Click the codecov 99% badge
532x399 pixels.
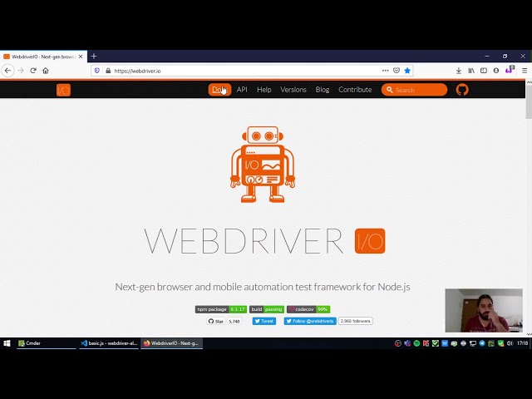tap(308, 309)
